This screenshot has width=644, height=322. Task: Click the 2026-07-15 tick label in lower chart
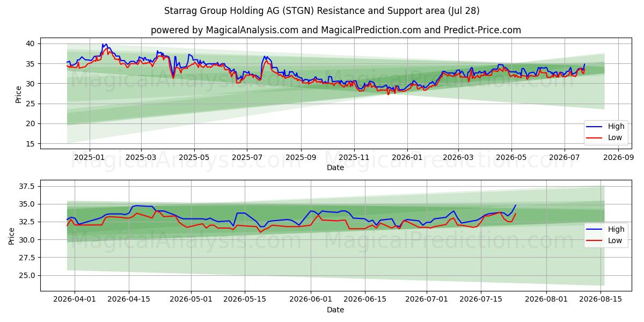(481, 301)
